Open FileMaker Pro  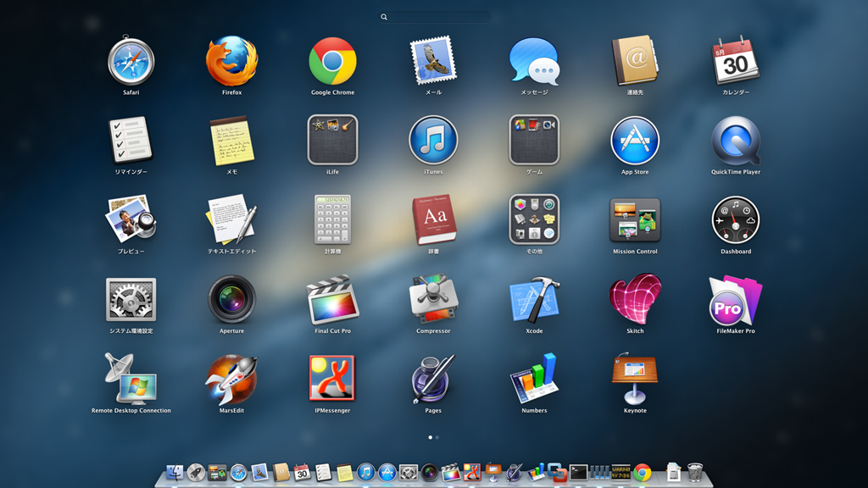click(x=736, y=299)
